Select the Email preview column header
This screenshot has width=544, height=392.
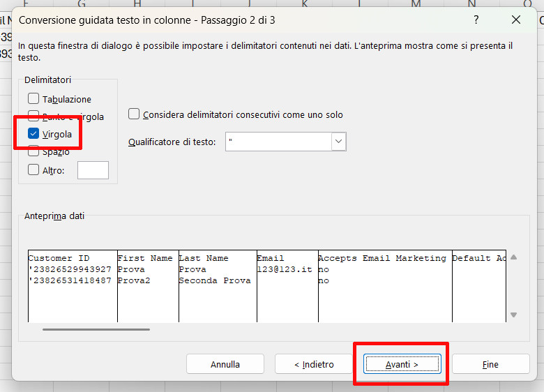[271, 258]
